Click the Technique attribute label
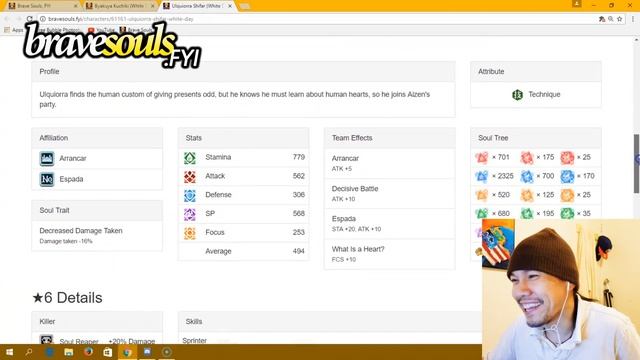 click(x=544, y=94)
